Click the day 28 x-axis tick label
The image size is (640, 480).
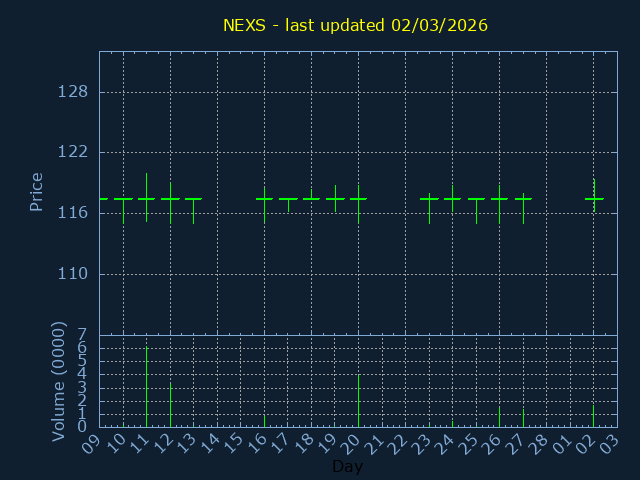[537, 444]
